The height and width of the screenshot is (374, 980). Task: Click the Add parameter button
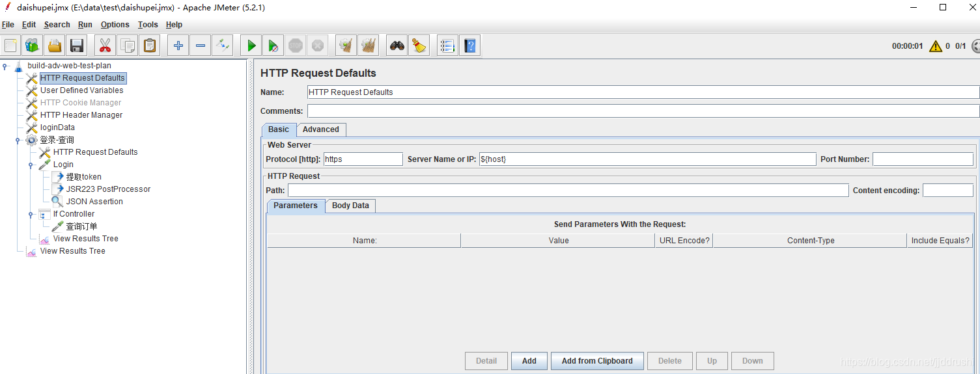click(529, 361)
